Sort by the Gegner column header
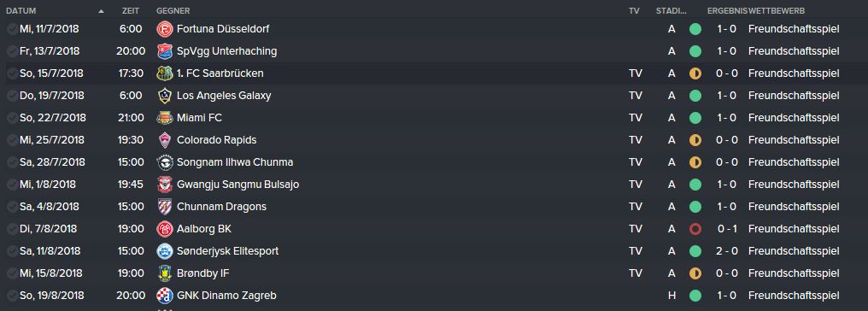Screen dimensions: 868x311 [x=173, y=11]
